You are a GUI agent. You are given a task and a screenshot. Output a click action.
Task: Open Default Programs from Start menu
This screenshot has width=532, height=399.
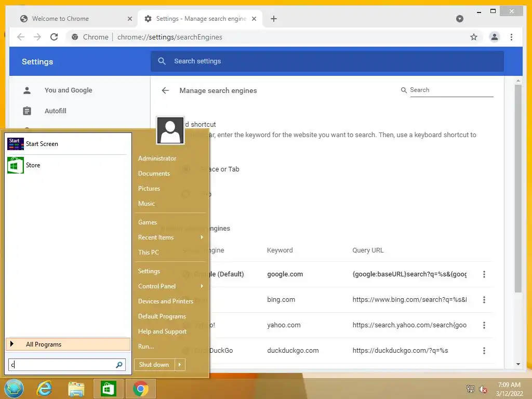click(162, 316)
